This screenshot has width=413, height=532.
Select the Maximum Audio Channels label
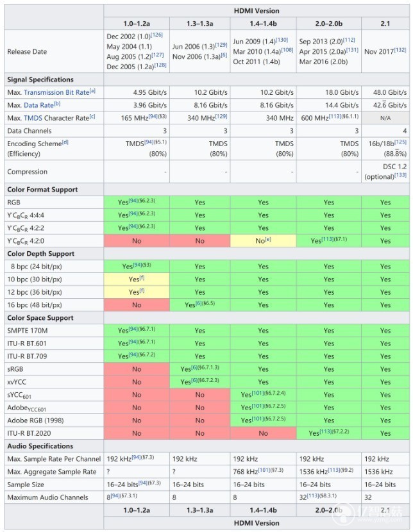[48, 497]
